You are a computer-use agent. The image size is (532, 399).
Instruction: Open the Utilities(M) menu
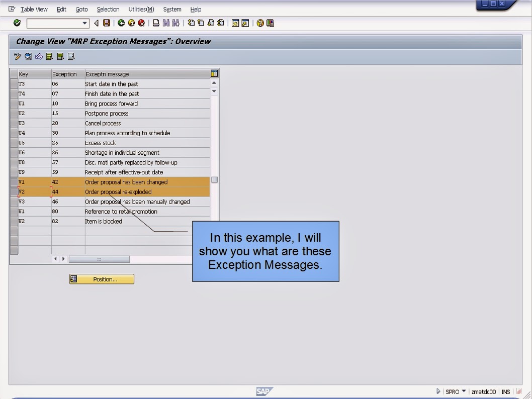pyautogui.click(x=141, y=10)
